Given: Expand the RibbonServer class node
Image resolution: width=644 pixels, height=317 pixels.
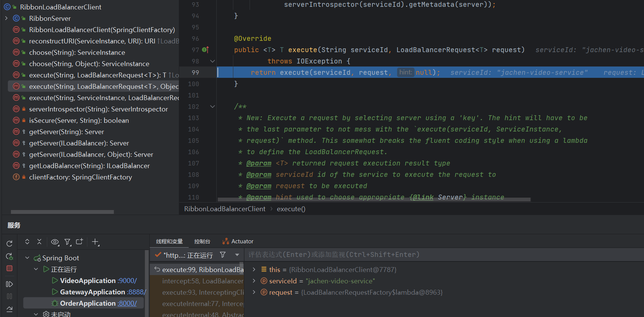Looking at the screenshot, I should 6,18.
